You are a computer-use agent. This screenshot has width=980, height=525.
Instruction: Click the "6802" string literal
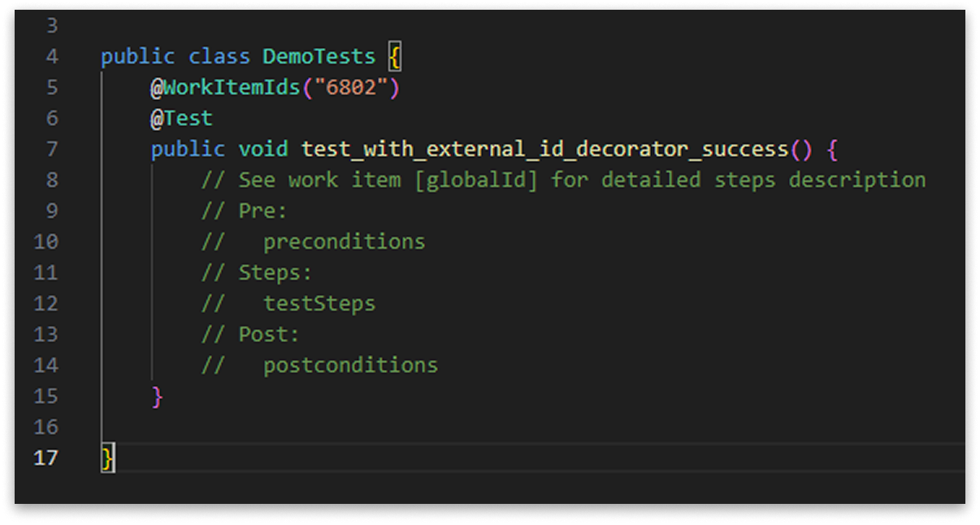[x=351, y=88]
